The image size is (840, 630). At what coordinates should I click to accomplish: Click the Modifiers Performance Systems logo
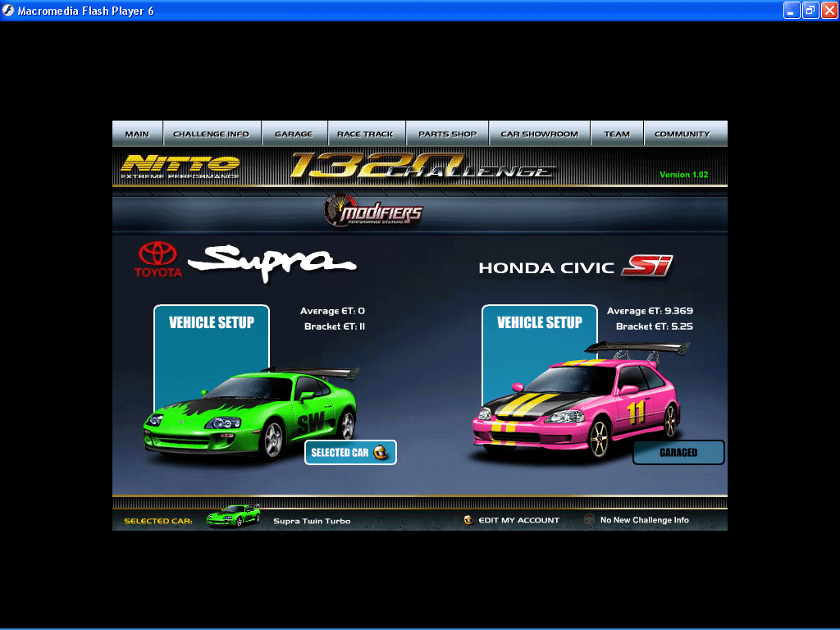click(373, 212)
